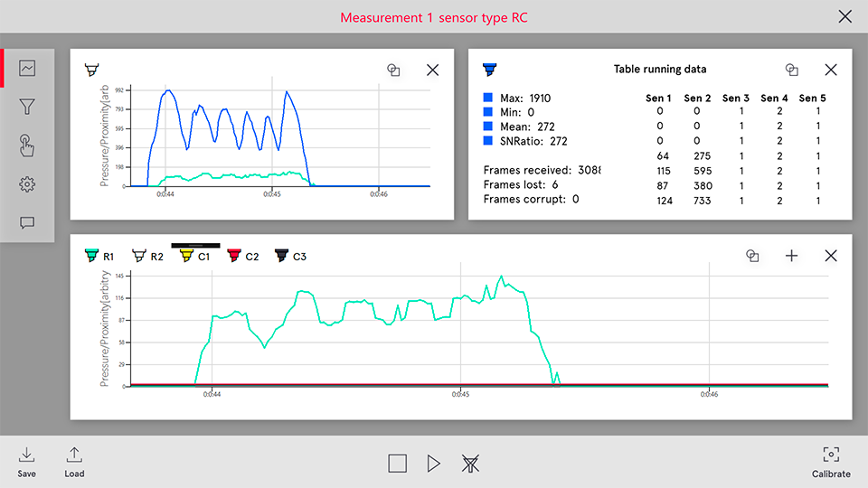Open the comments sidebar icon

(x=27, y=222)
